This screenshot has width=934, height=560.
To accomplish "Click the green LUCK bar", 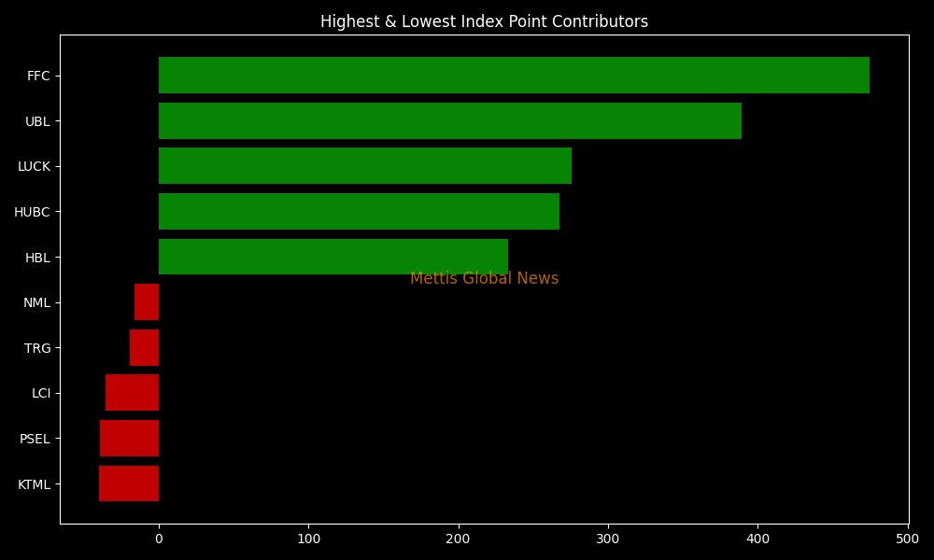I will coord(364,166).
